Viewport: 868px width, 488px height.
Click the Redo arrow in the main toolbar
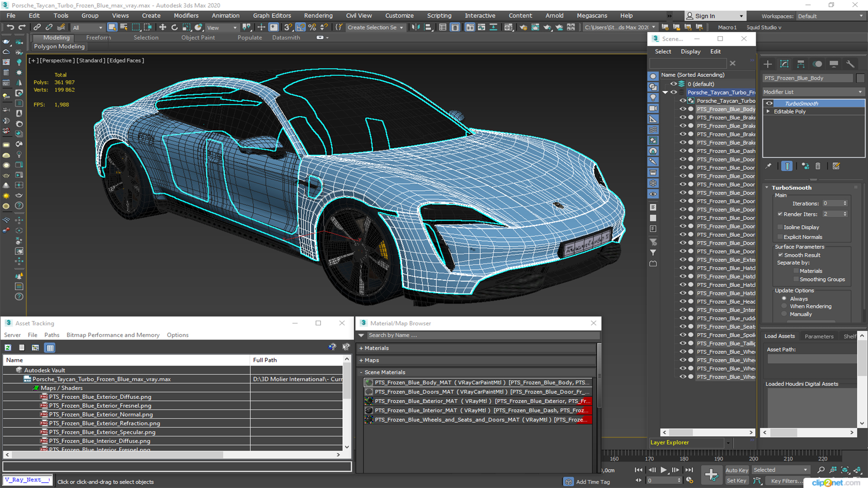point(22,28)
